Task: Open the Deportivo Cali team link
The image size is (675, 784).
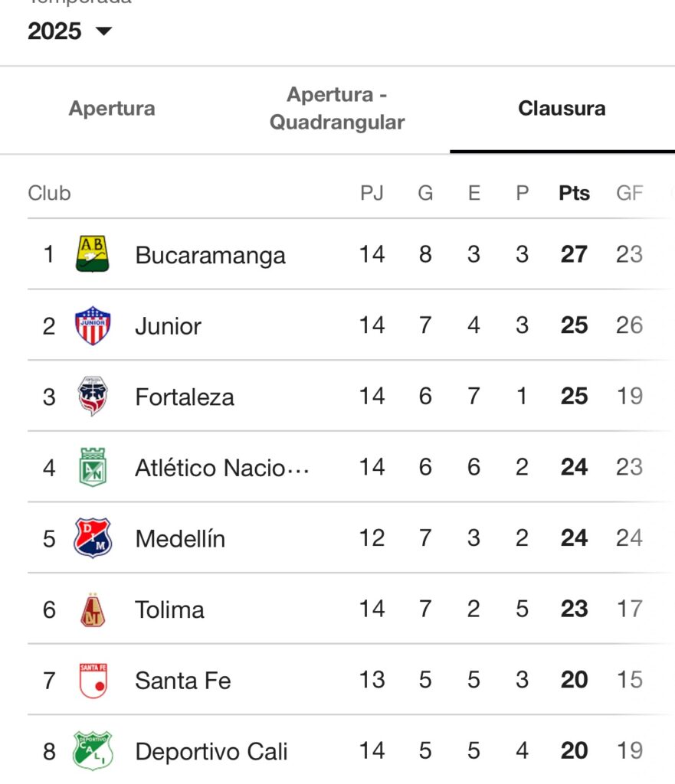Action: 211,752
